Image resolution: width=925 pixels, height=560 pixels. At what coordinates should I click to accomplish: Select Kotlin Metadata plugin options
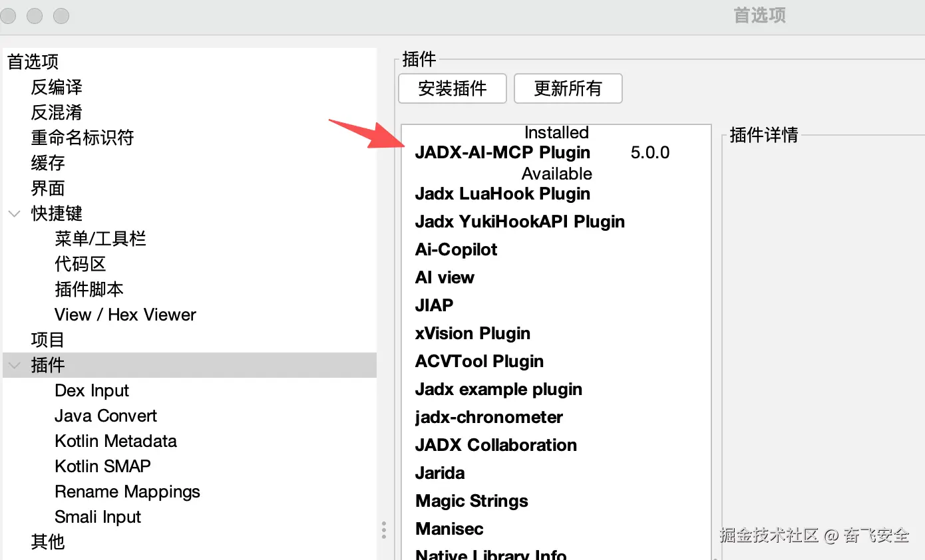coord(116,441)
